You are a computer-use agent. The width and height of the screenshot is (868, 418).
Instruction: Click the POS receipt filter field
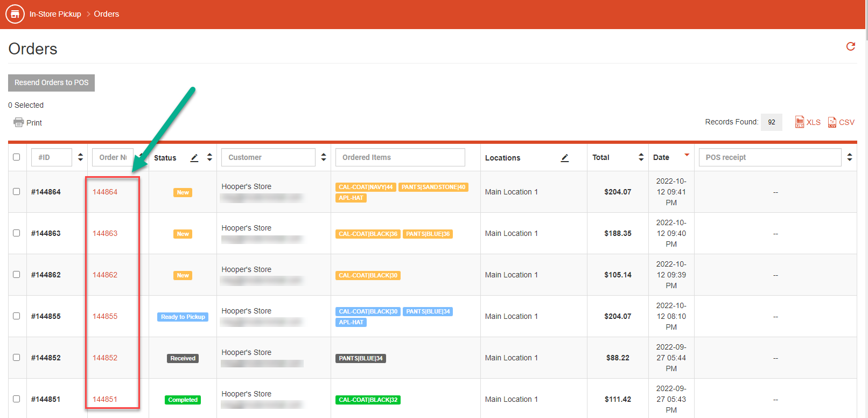(x=770, y=157)
